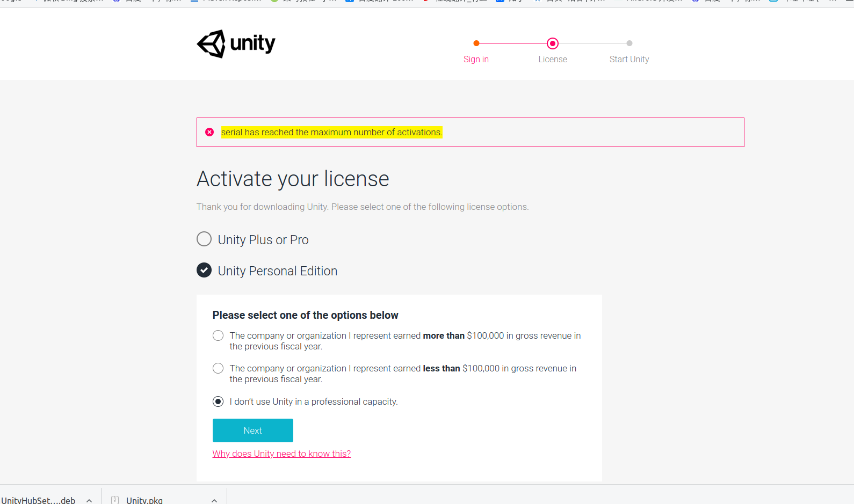This screenshot has width=854, height=504.
Task: Click a Baidu bookmark favicon on bookmarks bar
Action: click(118, 1)
